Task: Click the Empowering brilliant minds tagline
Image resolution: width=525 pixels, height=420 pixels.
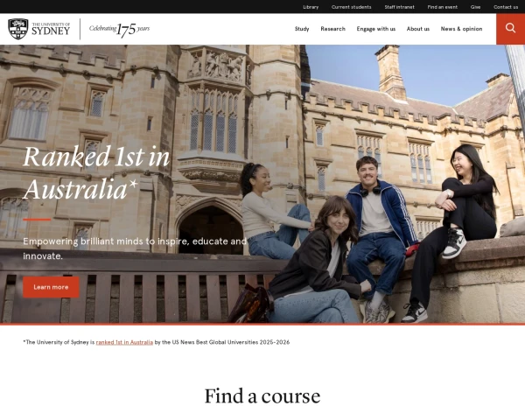Action: (x=135, y=248)
